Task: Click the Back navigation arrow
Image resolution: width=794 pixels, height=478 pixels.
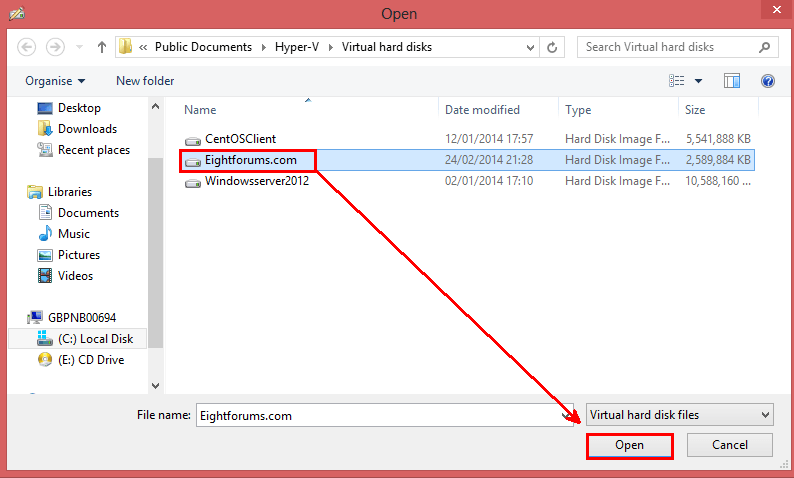Action: 27,47
